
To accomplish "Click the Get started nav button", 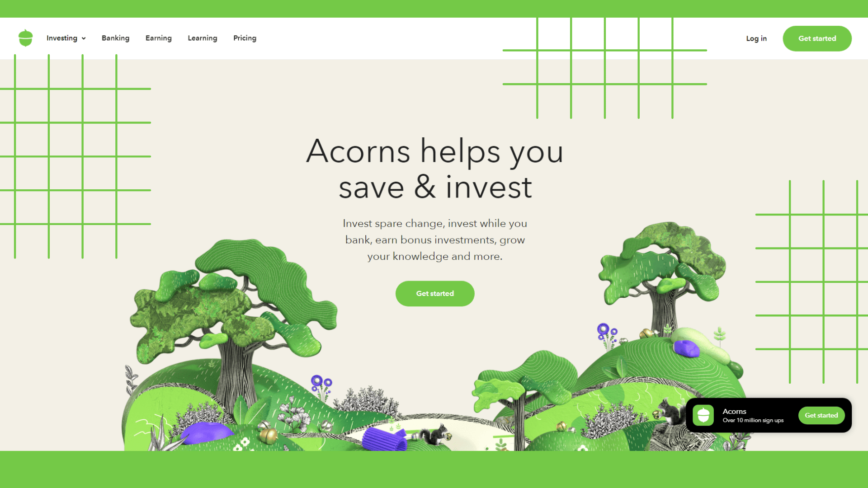I will [x=817, y=38].
